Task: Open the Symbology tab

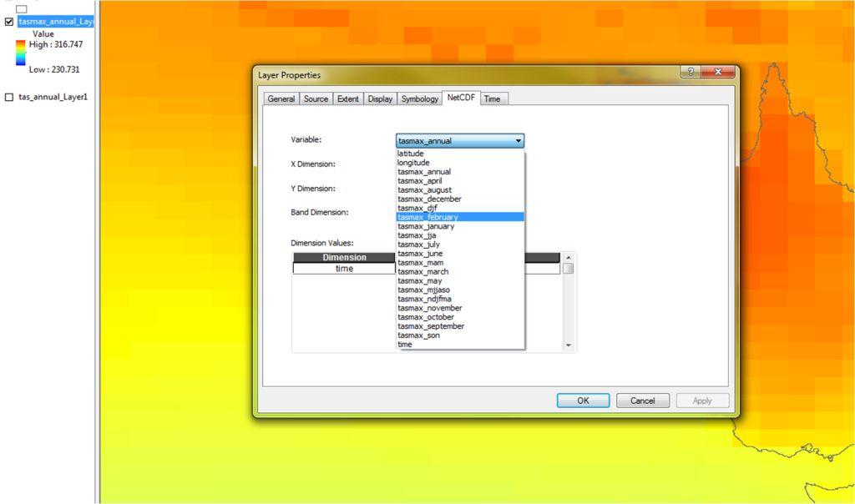Action: coord(419,98)
